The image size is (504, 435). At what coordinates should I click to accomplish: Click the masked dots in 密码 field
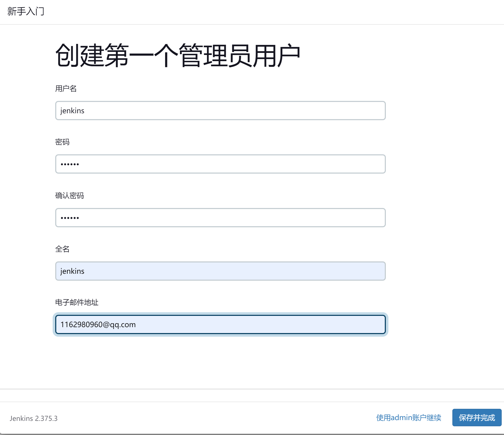click(70, 164)
